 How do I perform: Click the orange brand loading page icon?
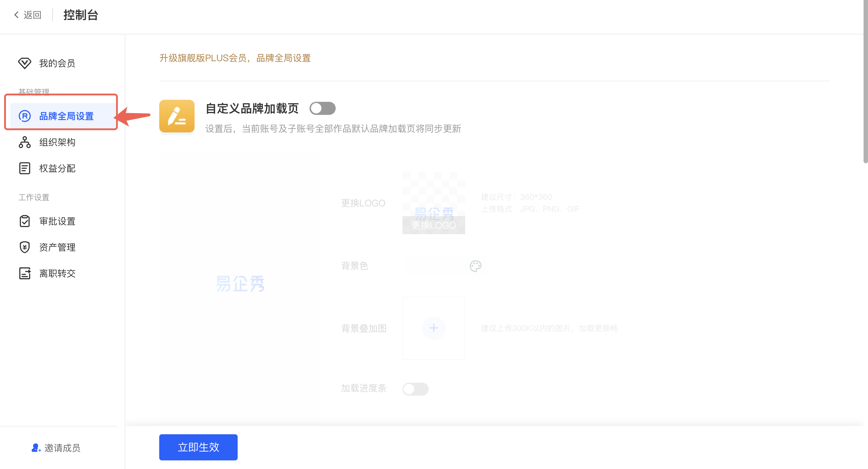click(176, 116)
